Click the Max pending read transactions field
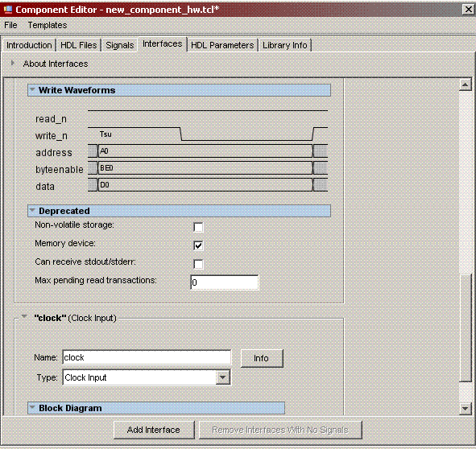 225,282
